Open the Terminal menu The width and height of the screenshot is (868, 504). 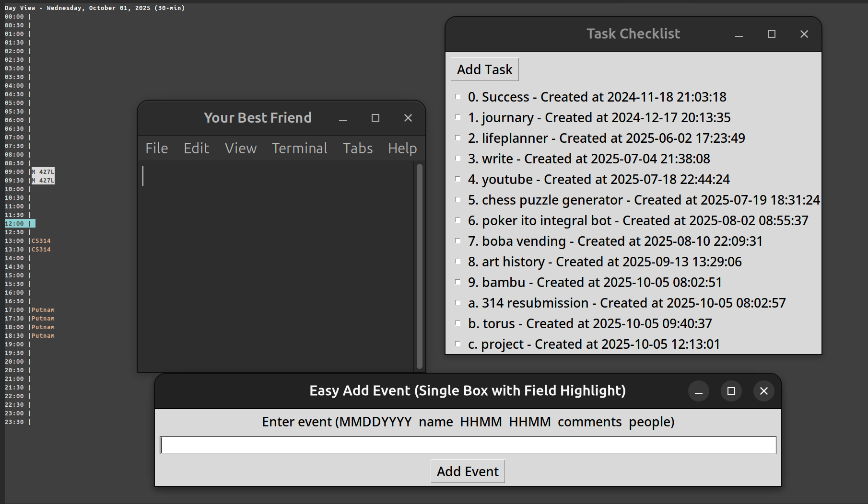[300, 149]
